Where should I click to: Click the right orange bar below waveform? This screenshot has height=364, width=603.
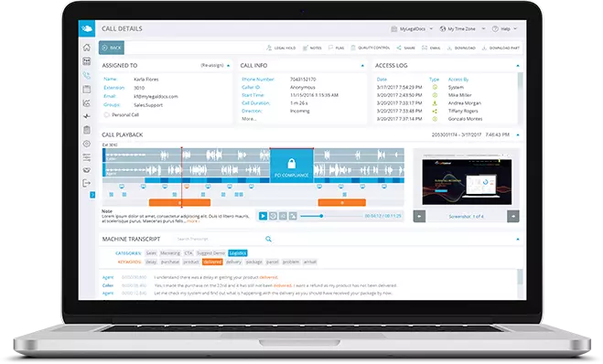342,202
